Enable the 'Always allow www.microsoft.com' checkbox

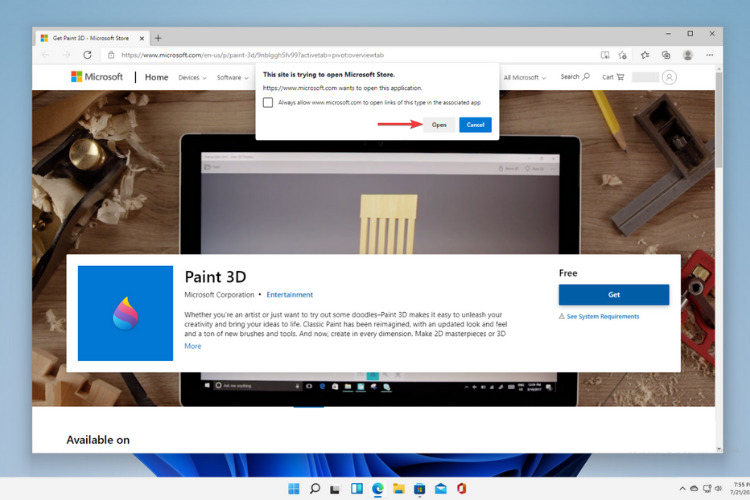(x=268, y=102)
